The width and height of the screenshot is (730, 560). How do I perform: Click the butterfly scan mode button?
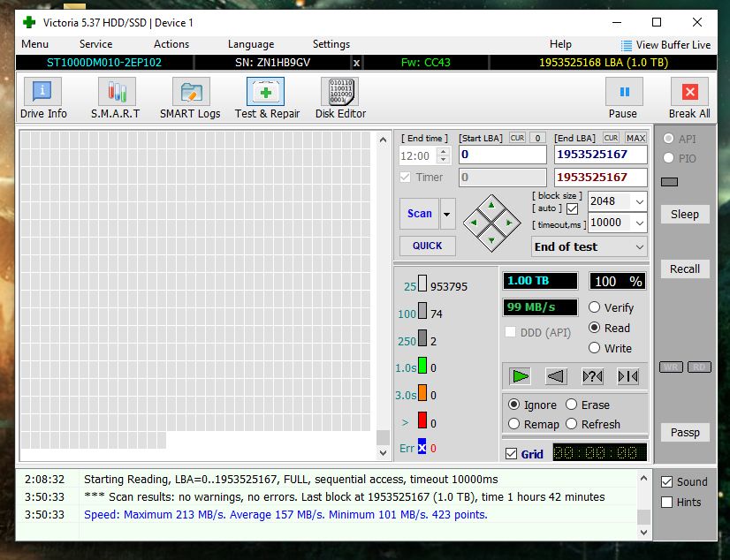pyautogui.click(x=628, y=376)
